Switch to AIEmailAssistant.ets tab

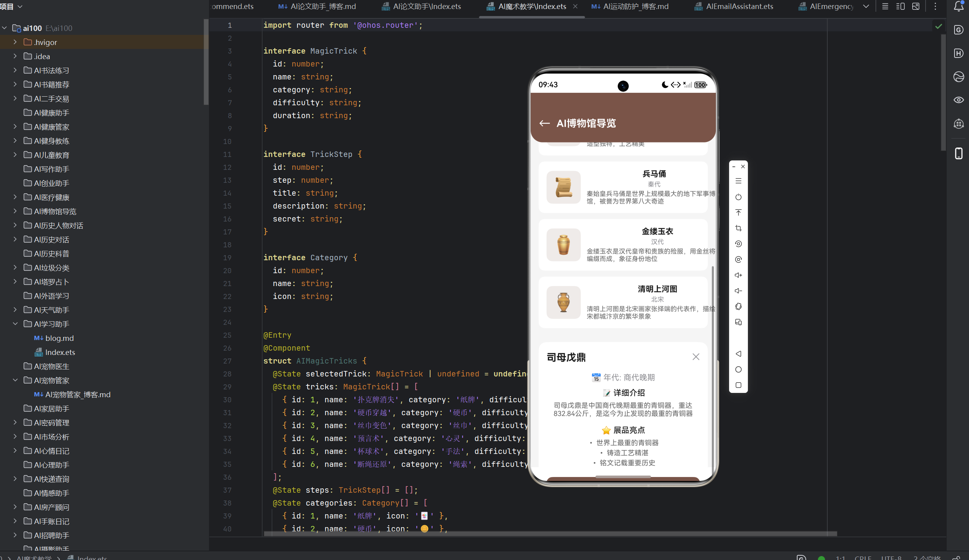click(x=734, y=6)
